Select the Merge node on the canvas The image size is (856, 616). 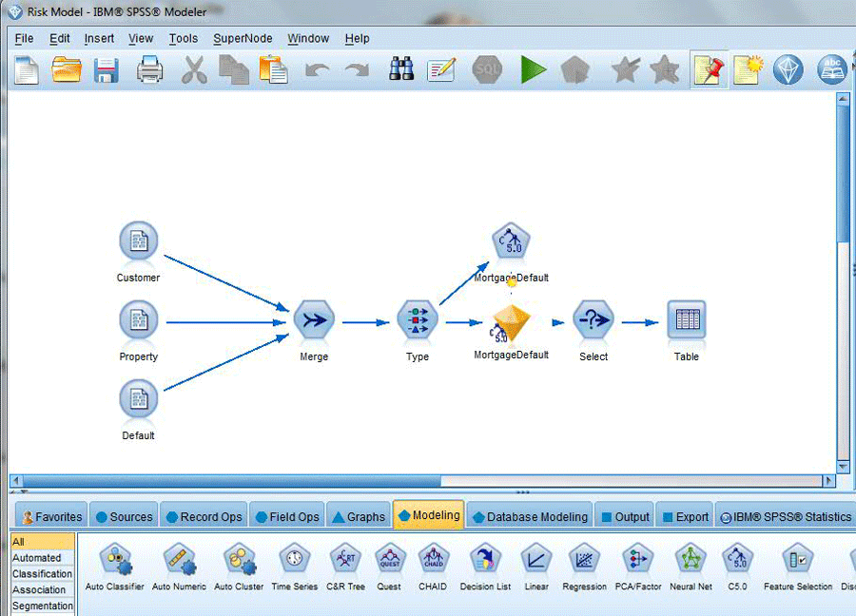pyautogui.click(x=314, y=321)
